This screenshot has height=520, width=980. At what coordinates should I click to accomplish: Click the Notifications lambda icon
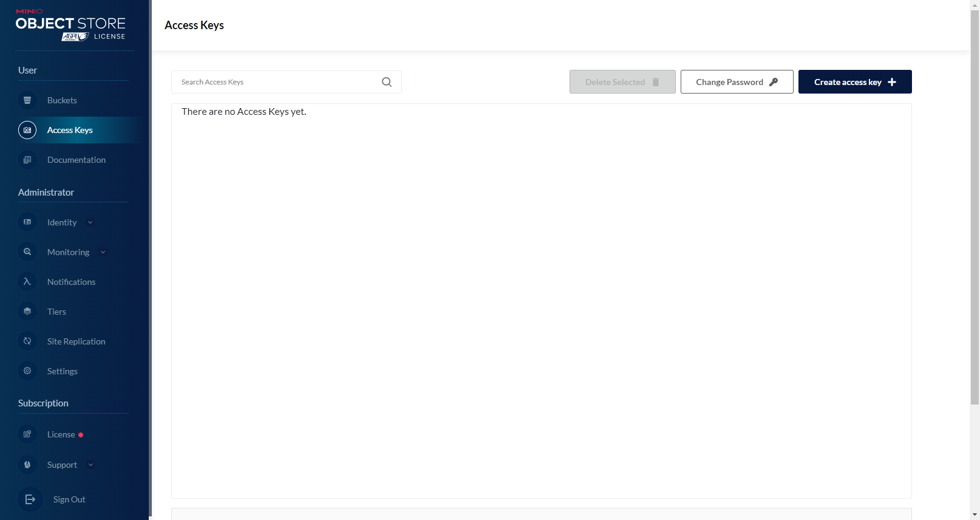click(x=27, y=282)
